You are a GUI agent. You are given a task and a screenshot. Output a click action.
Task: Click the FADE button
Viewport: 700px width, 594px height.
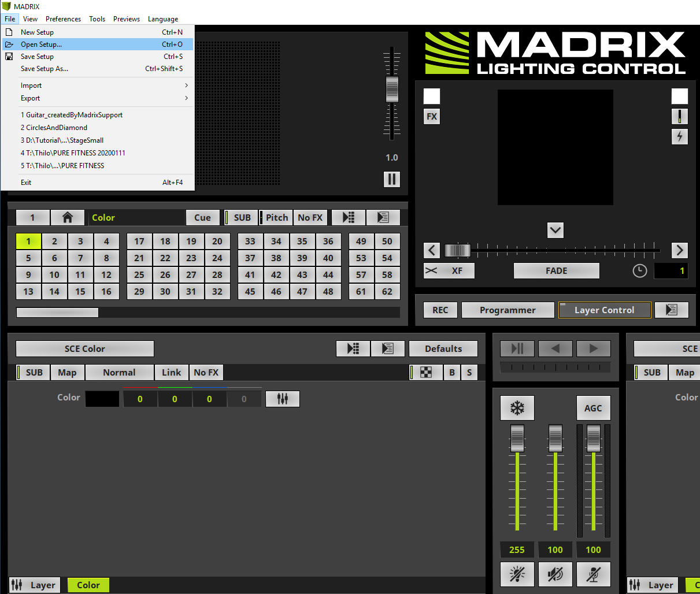pyautogui.click(x=557, y=270)
